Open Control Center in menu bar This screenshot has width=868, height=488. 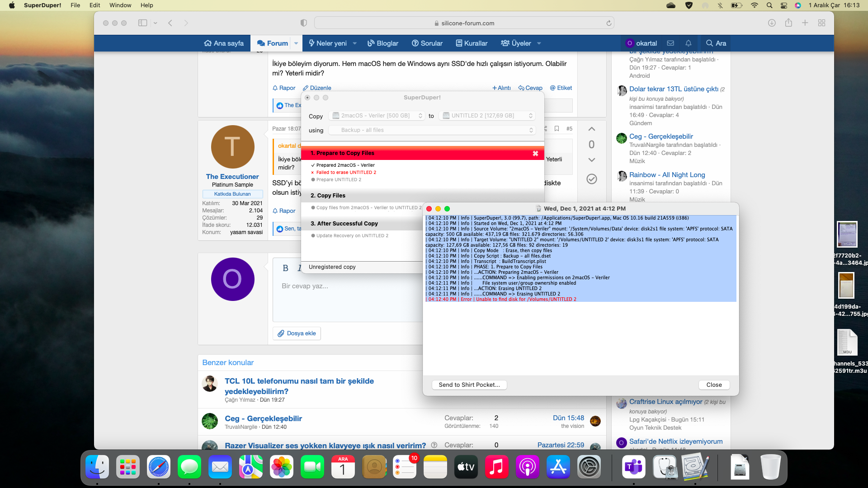[x=784, y=5]
